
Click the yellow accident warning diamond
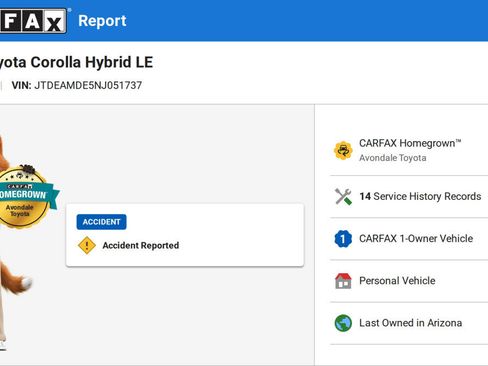87,245
